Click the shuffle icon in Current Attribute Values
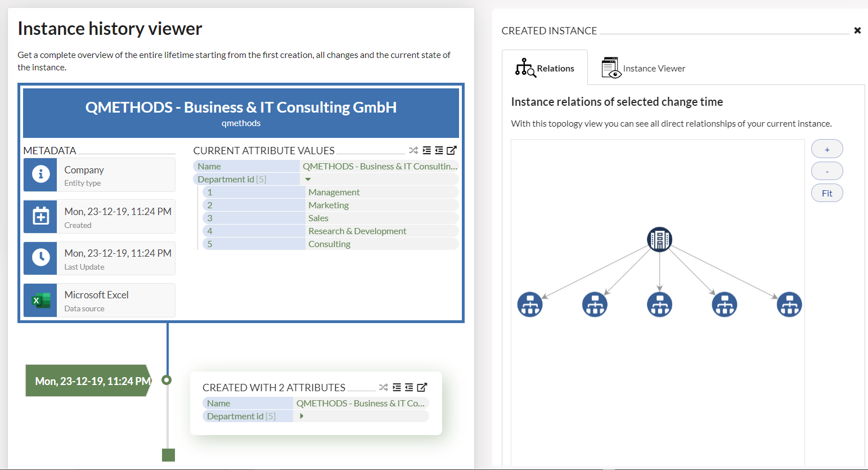 tap(413, 150)
